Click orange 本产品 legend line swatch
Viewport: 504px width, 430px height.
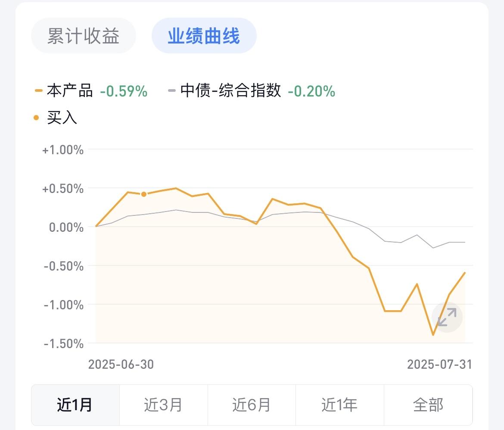[39, 90]
